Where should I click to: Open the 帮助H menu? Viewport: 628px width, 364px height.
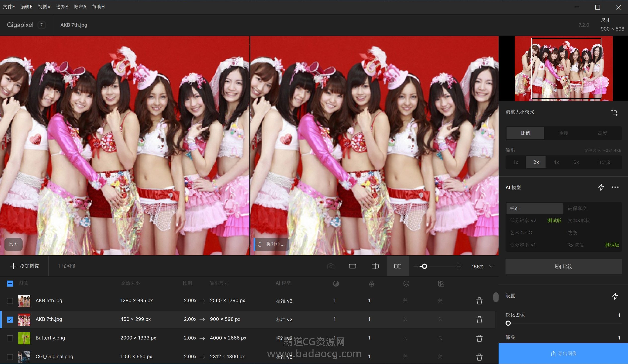click(x=98, y=7)
